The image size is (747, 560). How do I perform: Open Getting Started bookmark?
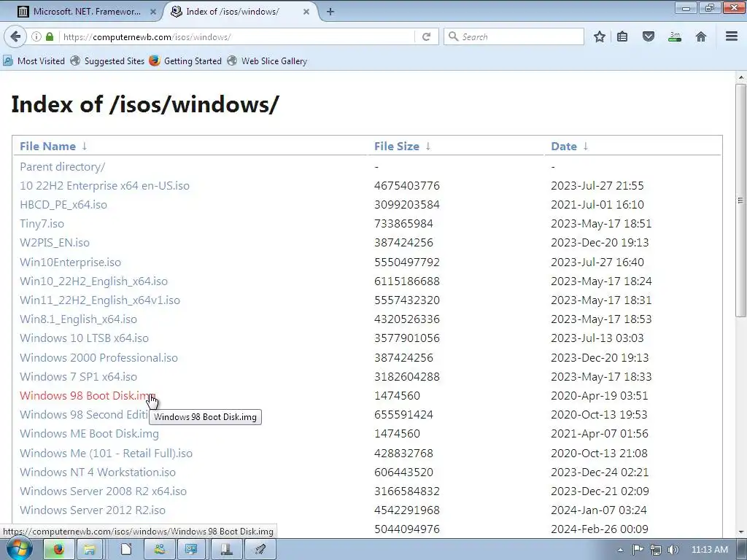(185, 61)
